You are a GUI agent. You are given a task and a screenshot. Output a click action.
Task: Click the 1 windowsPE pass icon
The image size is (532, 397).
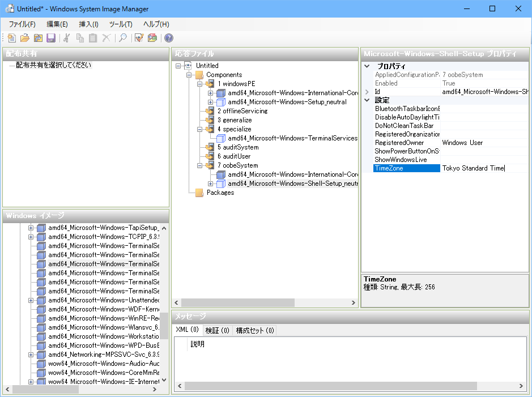[210, 84]
